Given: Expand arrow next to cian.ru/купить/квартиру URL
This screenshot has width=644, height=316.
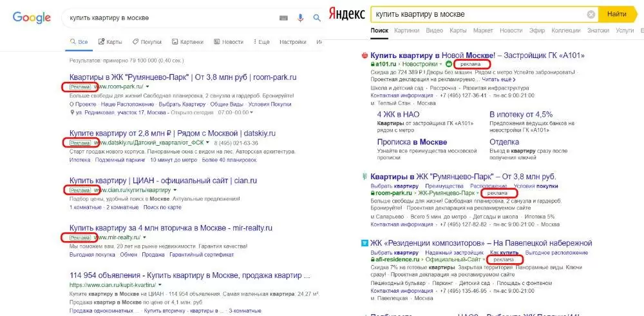Looking at the screenshot, I should coord(175,190).
